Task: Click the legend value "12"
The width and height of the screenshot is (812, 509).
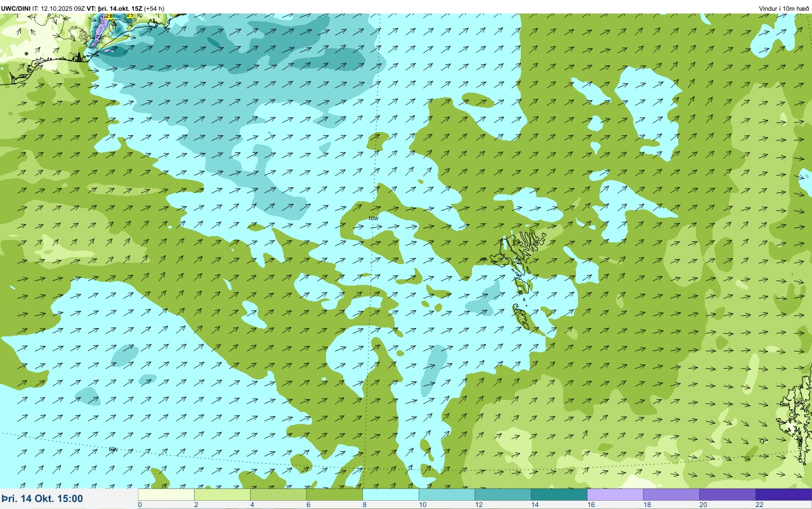Action: pyautogui.click(x=478, y=505)
